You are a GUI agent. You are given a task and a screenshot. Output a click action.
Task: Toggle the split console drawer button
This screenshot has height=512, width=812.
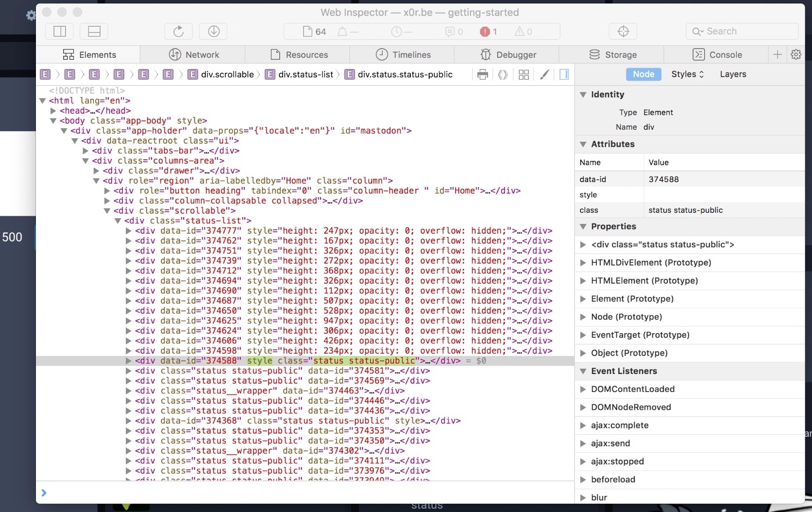tap(94, 32)
